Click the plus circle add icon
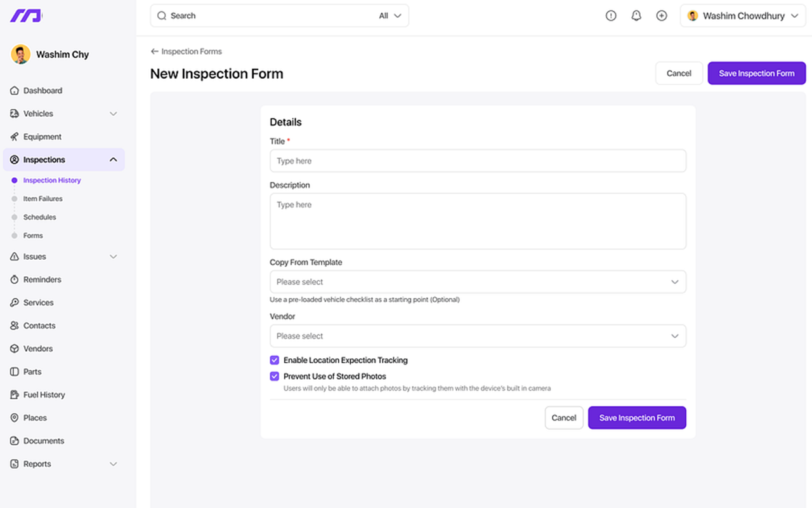Viewport: 812px width, 508px height. [662, 16]
